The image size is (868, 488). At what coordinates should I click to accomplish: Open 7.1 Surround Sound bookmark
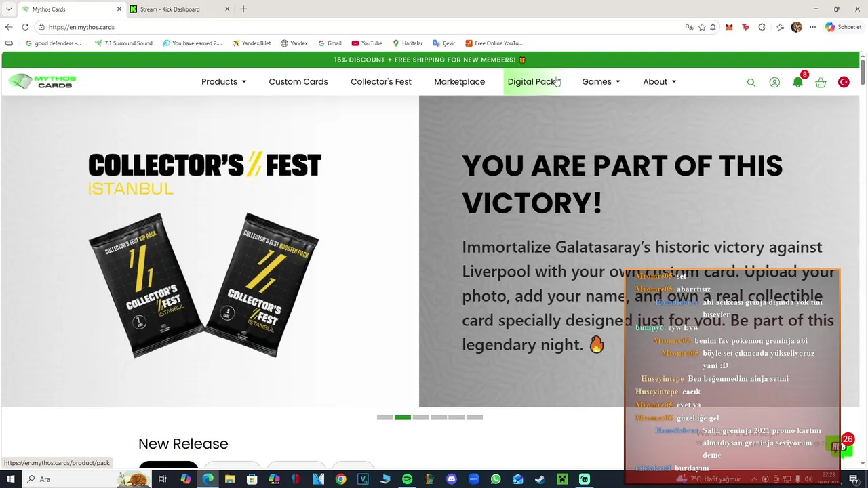point(123,43)
